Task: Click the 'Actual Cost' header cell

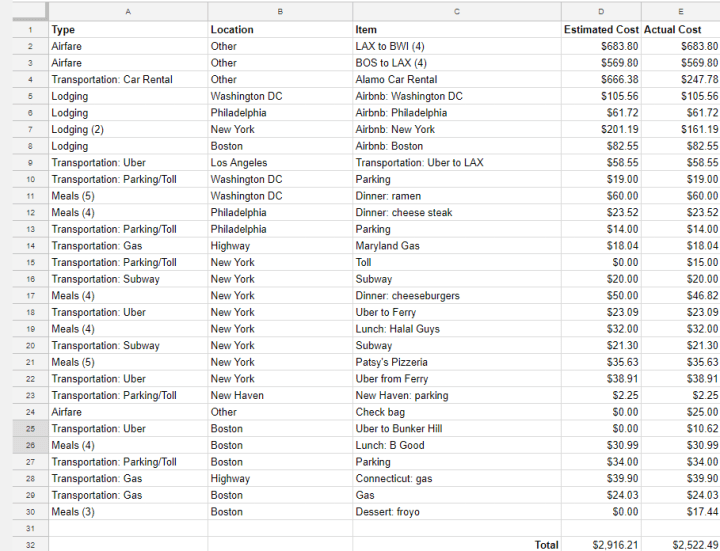Action: (681, 30)
